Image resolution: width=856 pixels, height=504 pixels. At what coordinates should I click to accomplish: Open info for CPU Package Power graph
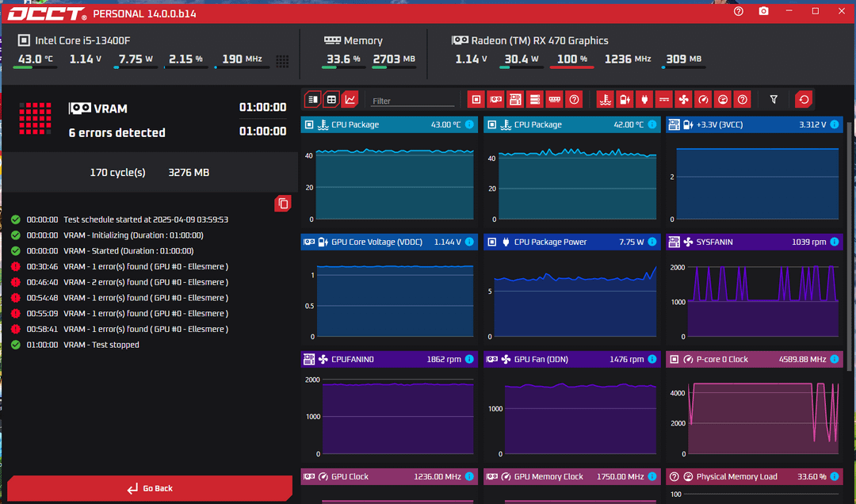coord(652,242)
